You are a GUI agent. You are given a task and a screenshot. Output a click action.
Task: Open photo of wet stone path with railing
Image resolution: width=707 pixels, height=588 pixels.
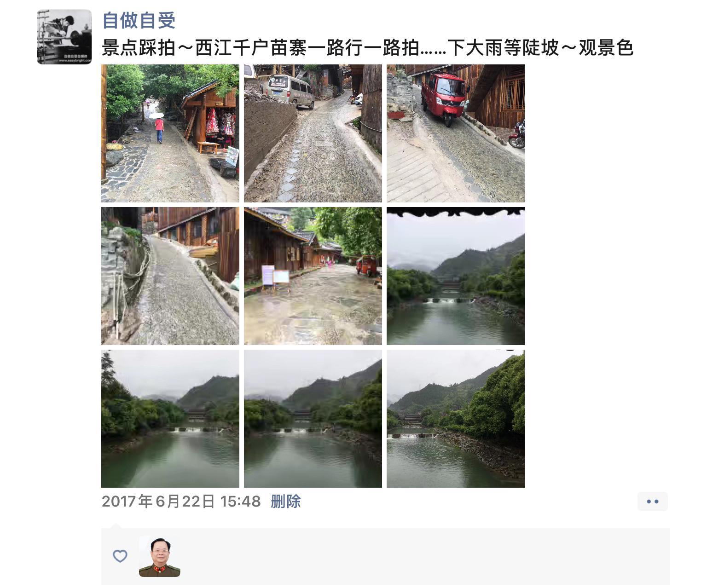170,276
